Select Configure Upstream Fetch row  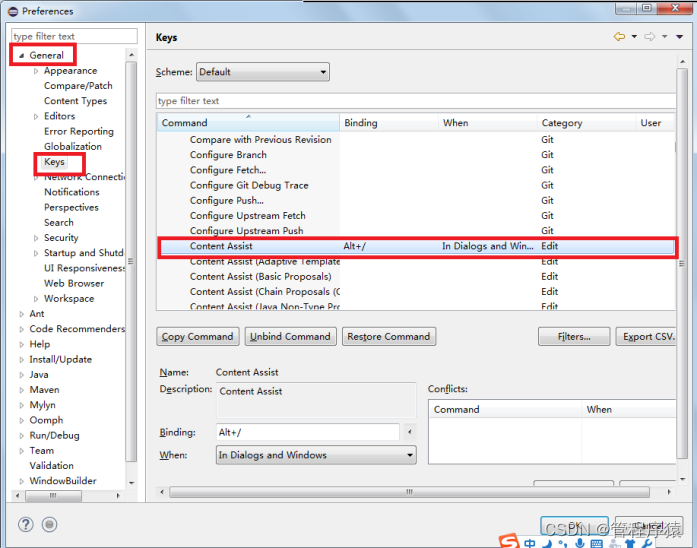pos(416,216)
